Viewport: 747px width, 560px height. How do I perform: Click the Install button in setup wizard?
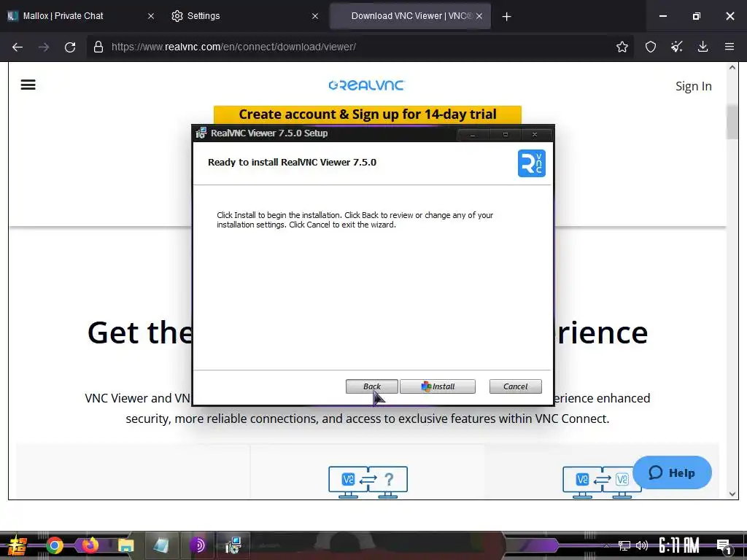click(438, 386)
